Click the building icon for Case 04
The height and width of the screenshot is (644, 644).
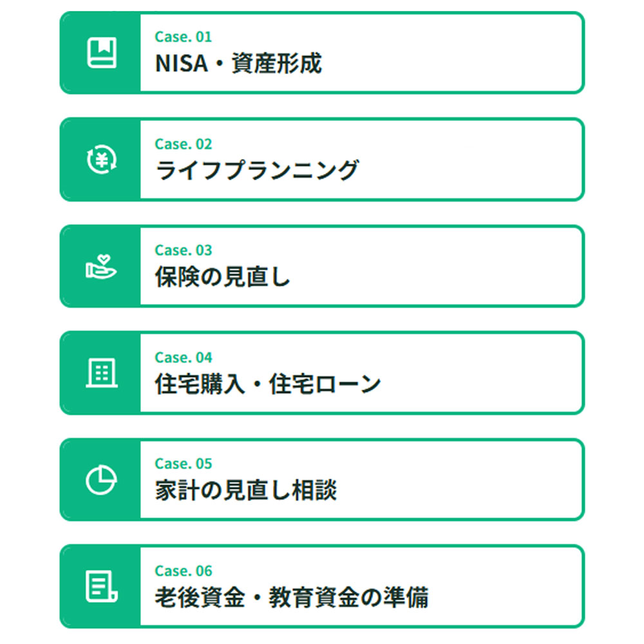(x=102, y=372)
